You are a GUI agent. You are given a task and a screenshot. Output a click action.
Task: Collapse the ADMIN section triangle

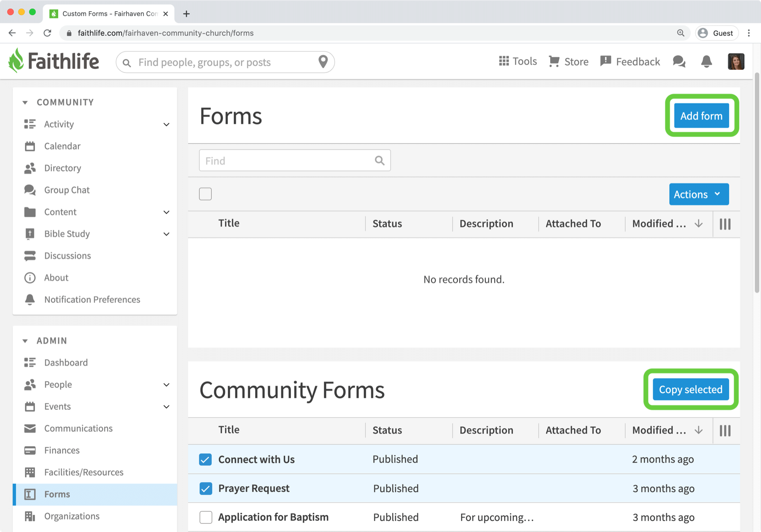(x=25, y=341)
